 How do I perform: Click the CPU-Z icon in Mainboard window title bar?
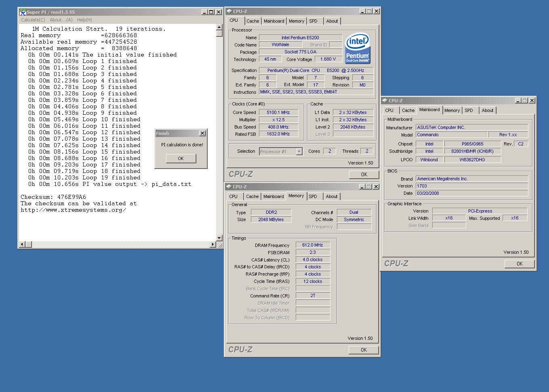click(x=385, y=101)
